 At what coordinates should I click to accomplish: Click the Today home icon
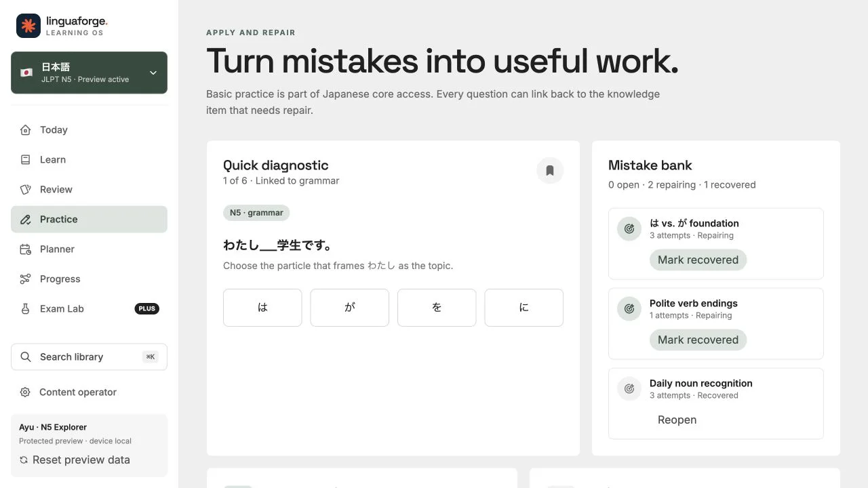pyautogui.click(x=26, y=130)
